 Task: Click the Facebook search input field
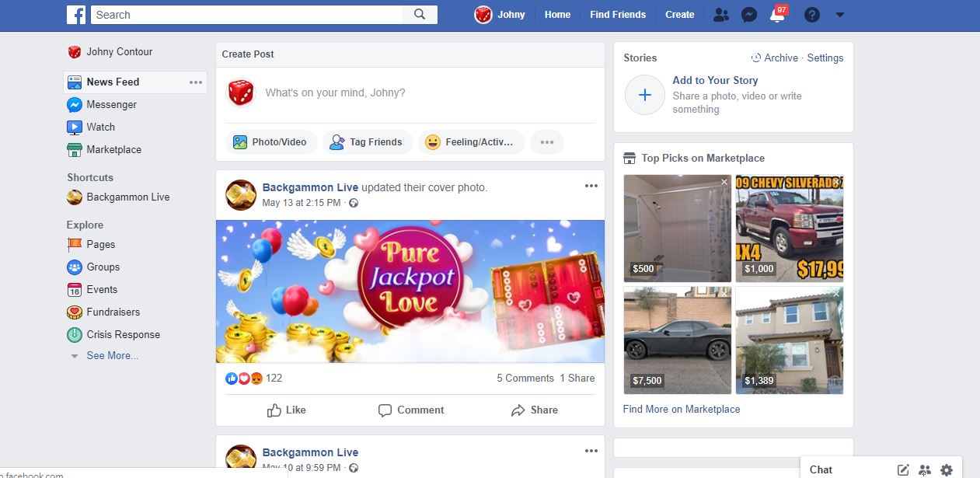click(x=246, y=15)
